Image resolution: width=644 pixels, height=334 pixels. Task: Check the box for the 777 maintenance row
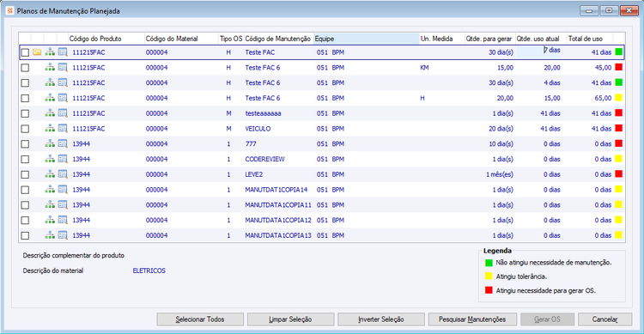tap(25, 143)
